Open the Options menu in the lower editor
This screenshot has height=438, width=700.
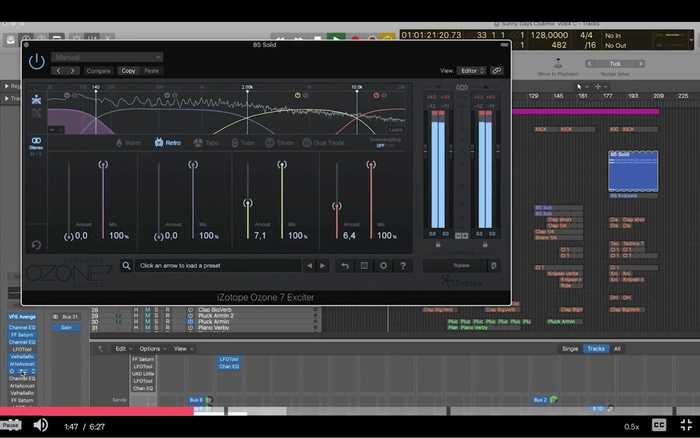pos(152,349)
